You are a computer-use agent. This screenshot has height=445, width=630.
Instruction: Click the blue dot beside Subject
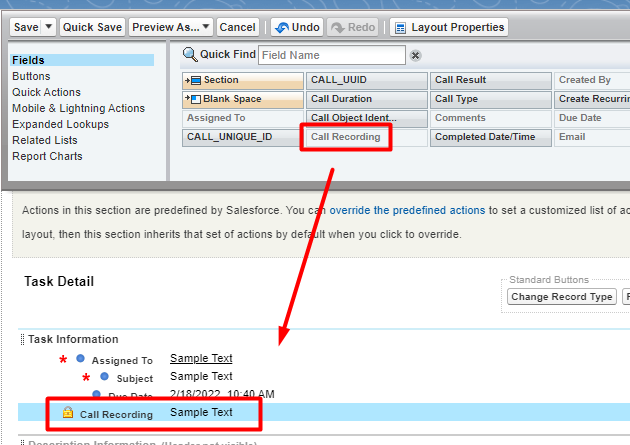click(104, 376)
